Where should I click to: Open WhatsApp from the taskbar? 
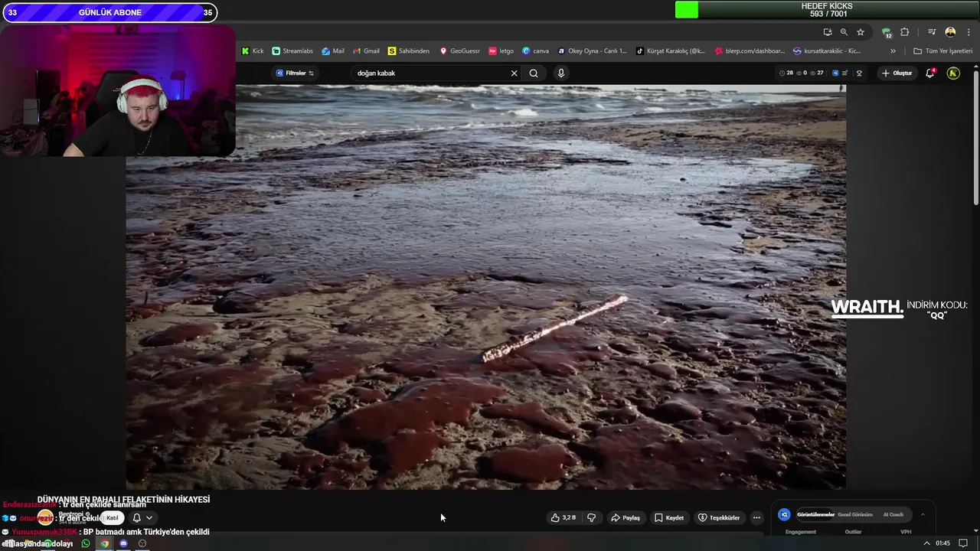tap(86, 543)
